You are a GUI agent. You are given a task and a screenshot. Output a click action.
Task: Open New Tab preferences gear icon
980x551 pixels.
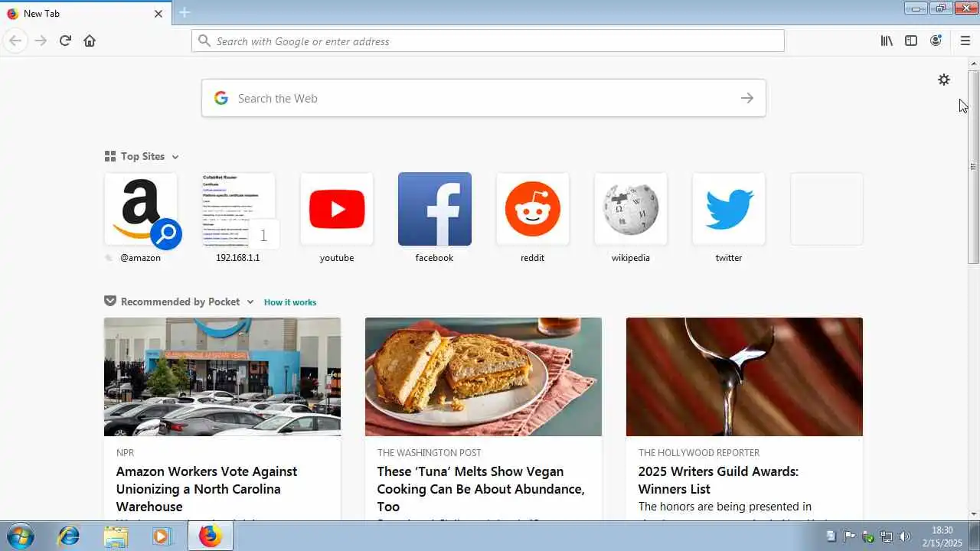pyautogui.click(x=944, y=80)
